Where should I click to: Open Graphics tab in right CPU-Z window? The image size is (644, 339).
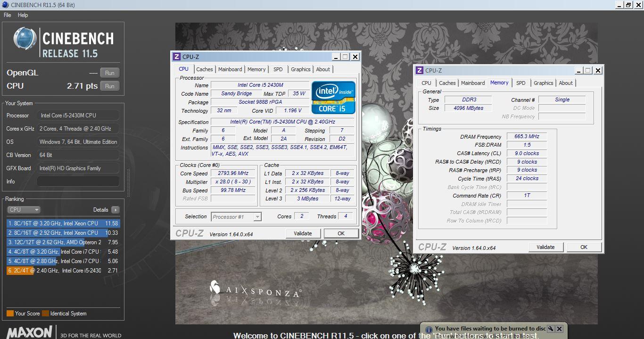pyautogui.click(x=544, y=83)
